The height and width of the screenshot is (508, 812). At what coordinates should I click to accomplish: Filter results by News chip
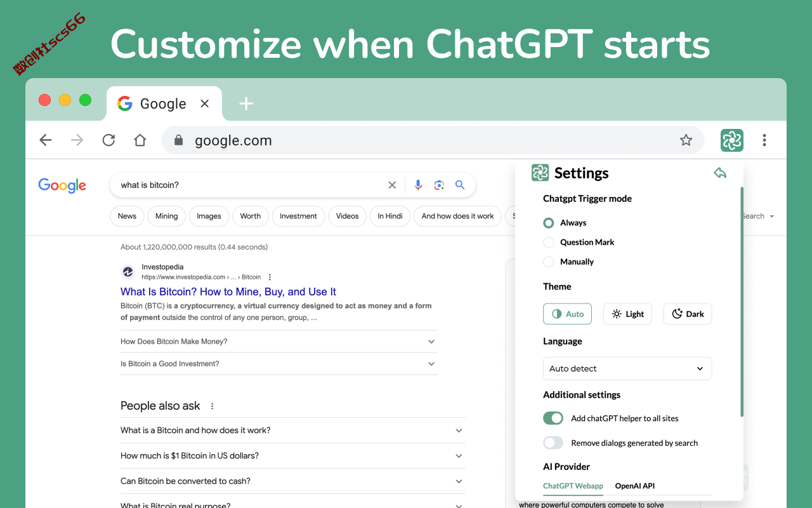[x=127, y=216]
